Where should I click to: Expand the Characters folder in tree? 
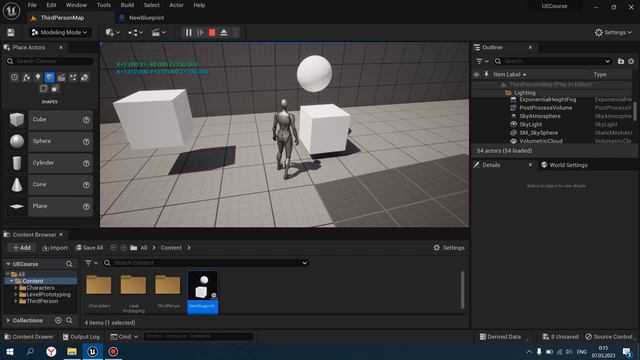[x=16, y=288]
